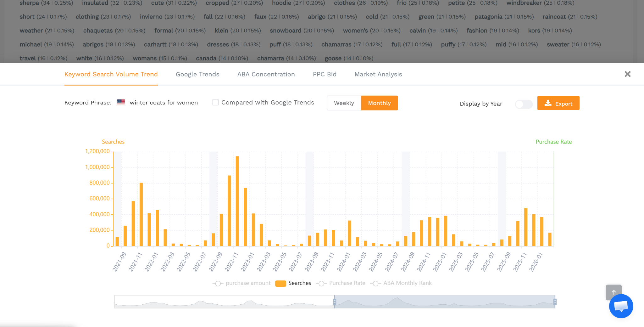The height and width of the screenshot is (327, 644).
Task: Show the Purchase Rate legend series
Action: click(x=321, y=283)
